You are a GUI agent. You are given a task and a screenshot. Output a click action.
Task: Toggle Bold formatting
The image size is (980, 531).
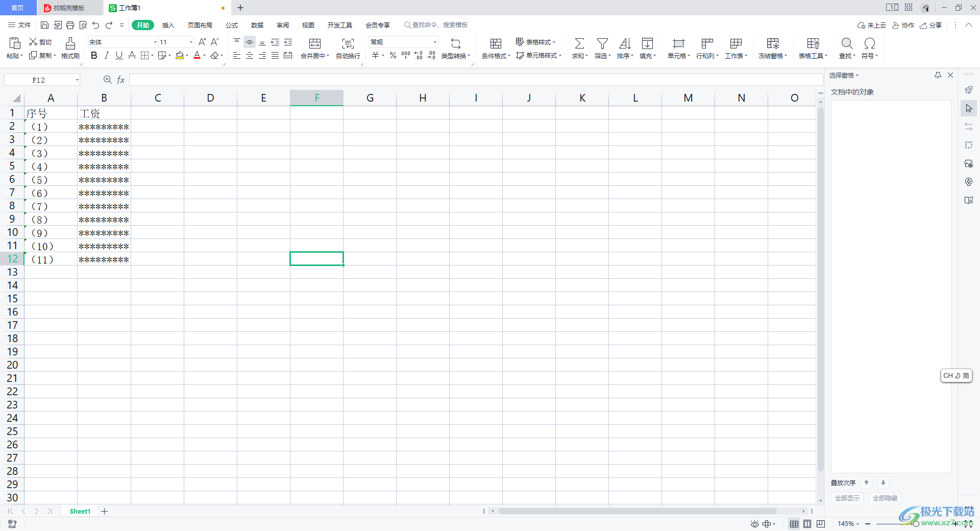pyautogui.click(x=94, y=55)
